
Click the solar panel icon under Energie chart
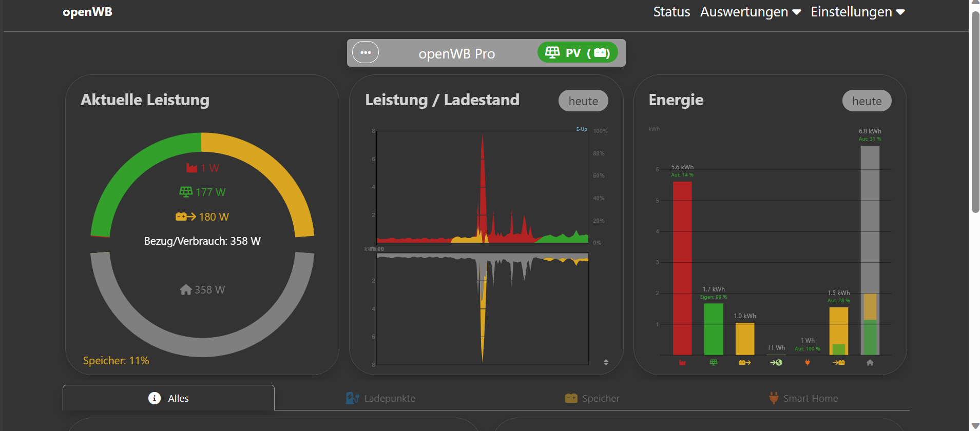coord(714,363)
